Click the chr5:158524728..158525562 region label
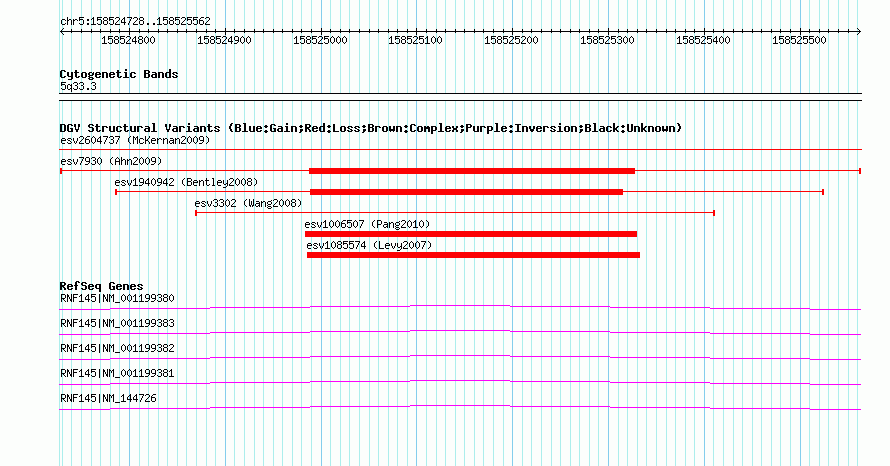 tap(135, 21)
